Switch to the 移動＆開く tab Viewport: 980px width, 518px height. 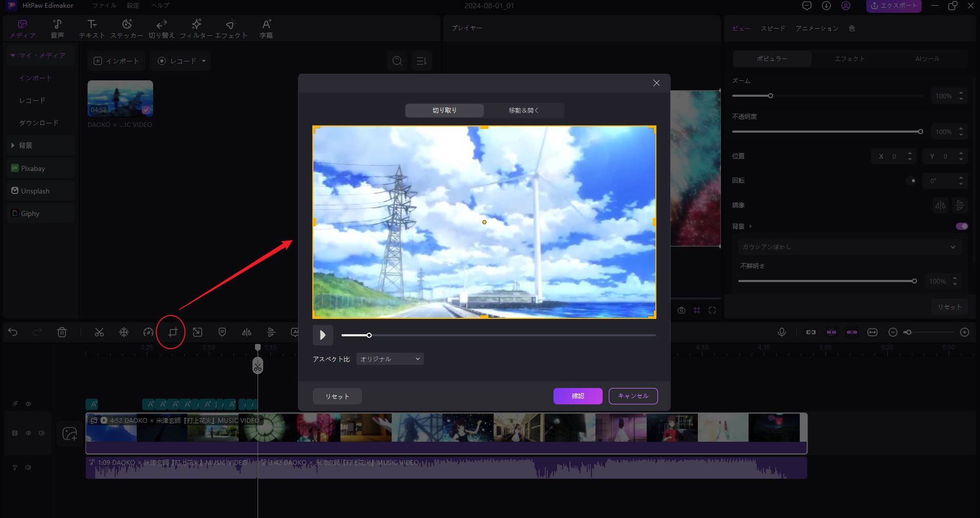point(523,111)
